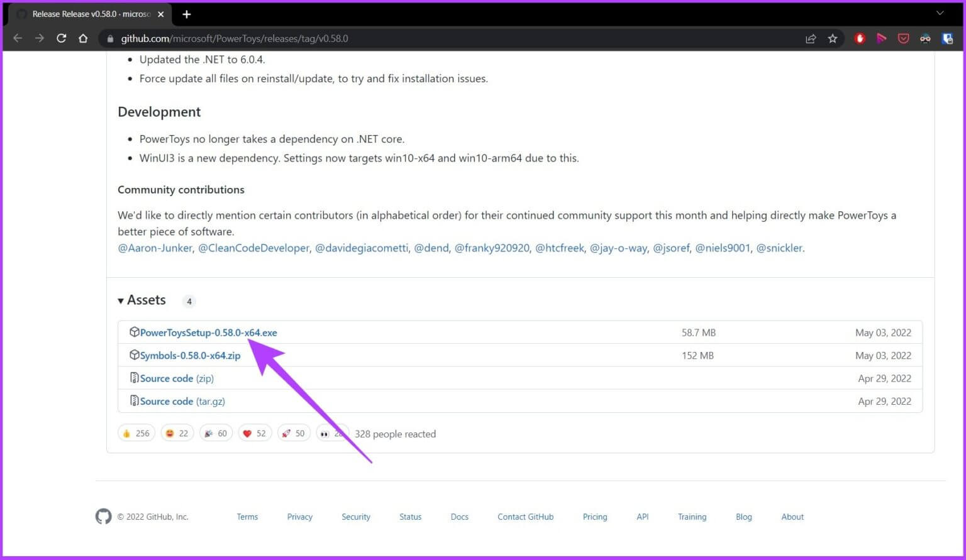Toggle the smiley reaction (22)
The width and height of the screenshot is (966, 560).
(x=177, y=433)
